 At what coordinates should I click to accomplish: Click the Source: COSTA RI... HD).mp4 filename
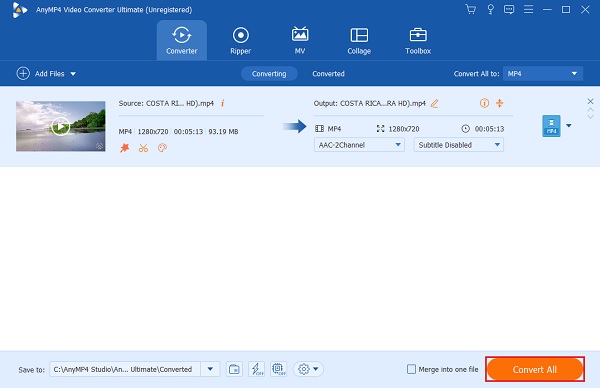(x=166, y=103)
